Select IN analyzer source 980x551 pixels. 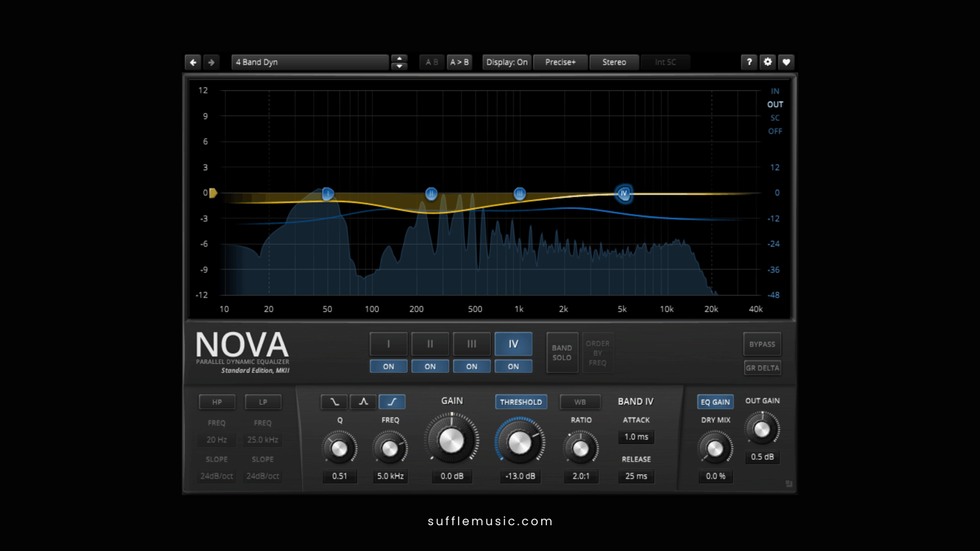(775, 91)
